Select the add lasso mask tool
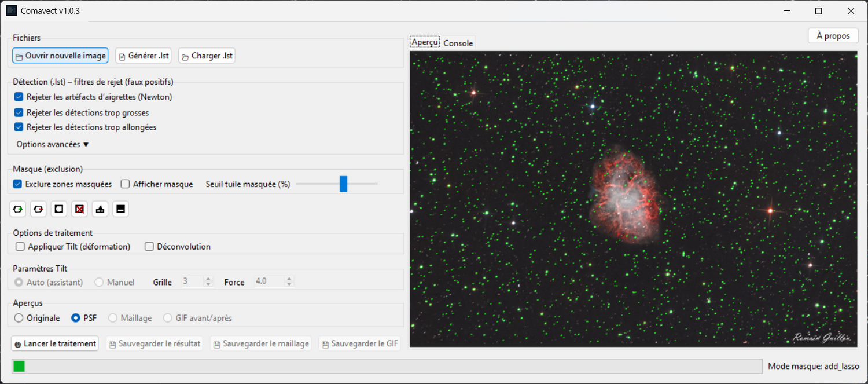868x384 pixels. click(17, 209)
